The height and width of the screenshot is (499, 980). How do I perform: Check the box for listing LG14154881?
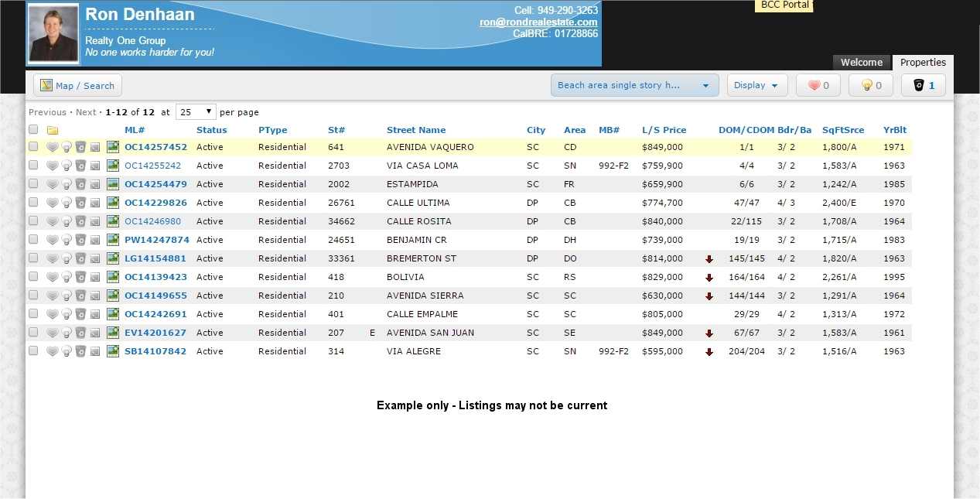click(x=33, y=258)
